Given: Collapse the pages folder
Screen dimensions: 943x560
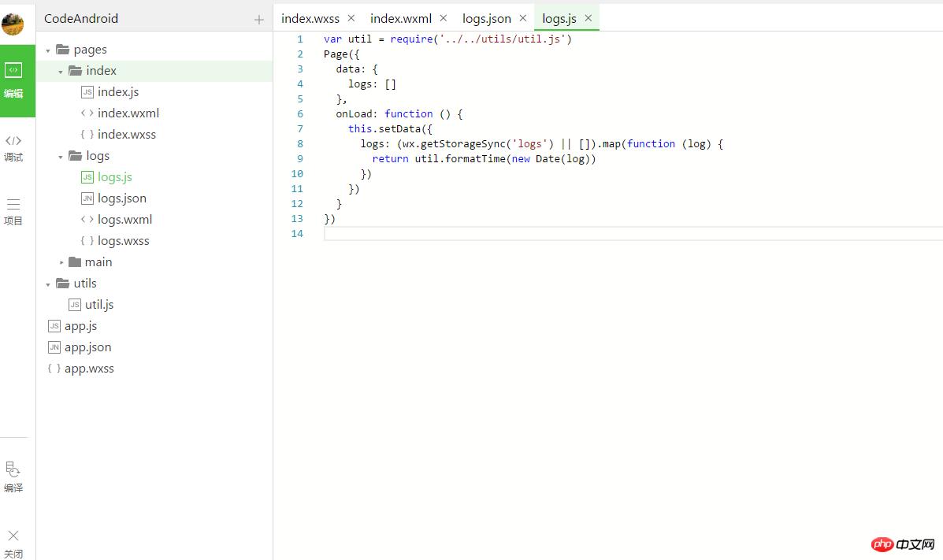Looking at the screenshot, I should (x=48, y=50).
